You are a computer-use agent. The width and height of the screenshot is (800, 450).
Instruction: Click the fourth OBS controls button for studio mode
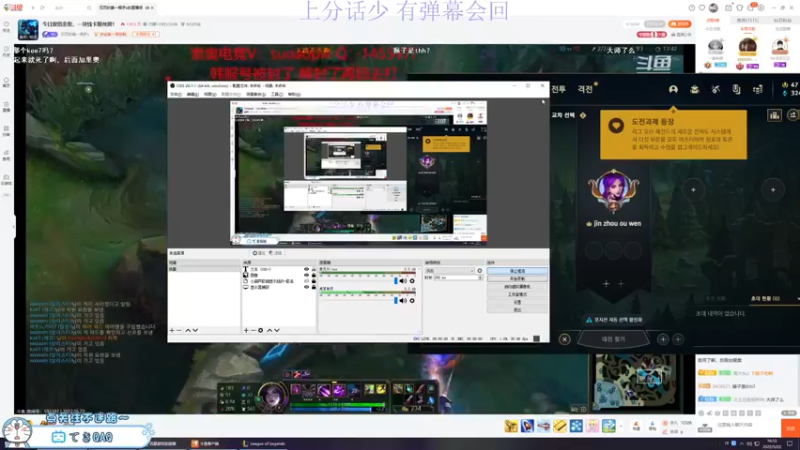[517, 294]
